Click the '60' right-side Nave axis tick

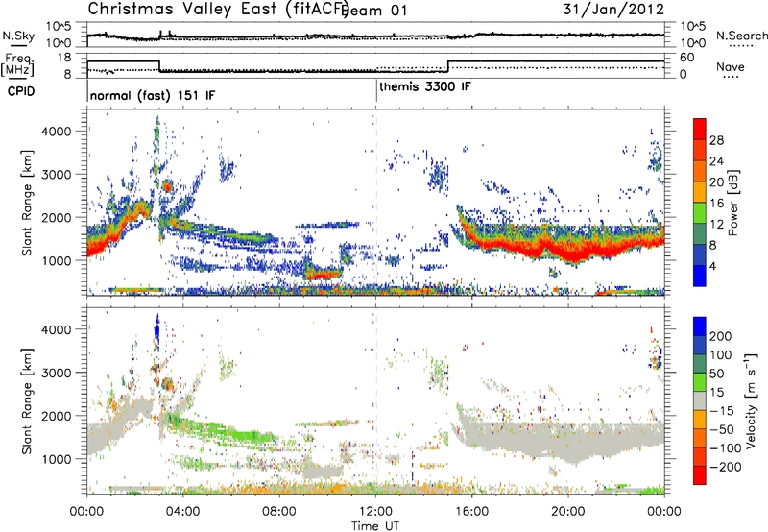687,58
